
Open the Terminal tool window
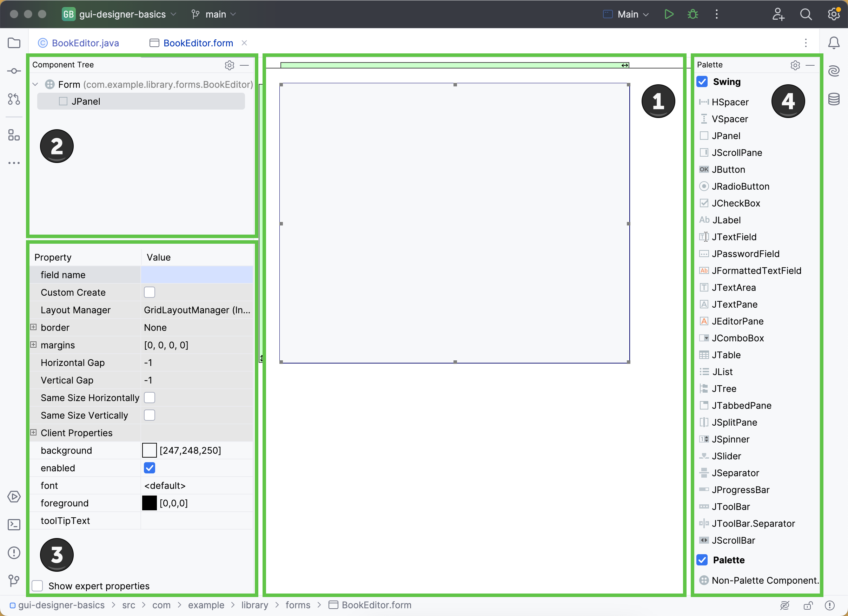point(14,525)
